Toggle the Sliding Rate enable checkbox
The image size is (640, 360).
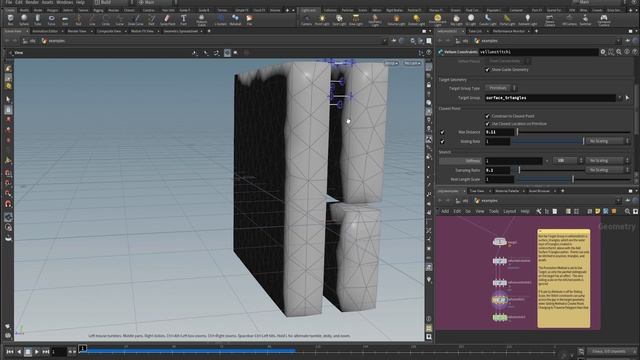coord(442,142)
